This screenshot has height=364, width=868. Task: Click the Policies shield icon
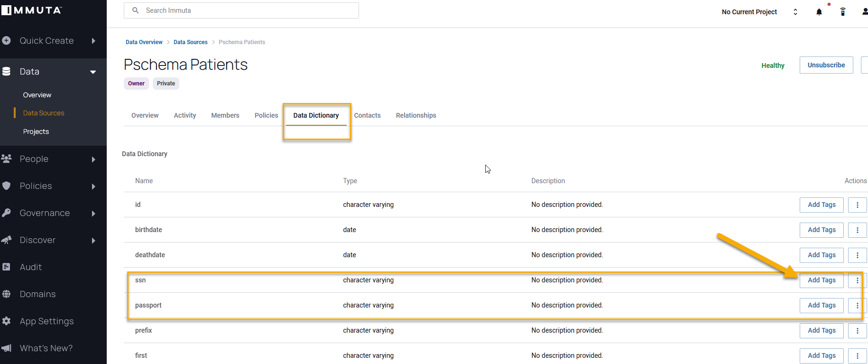pyautogui.click(x=6, y=186)
